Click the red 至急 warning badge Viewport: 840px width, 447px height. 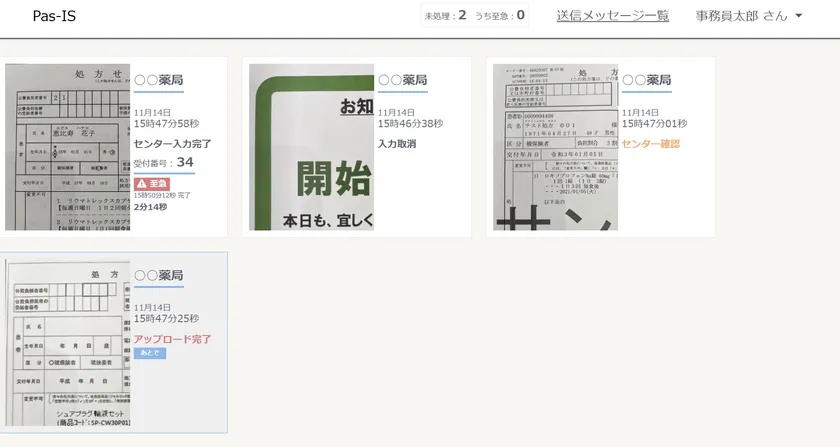(152, 184)
